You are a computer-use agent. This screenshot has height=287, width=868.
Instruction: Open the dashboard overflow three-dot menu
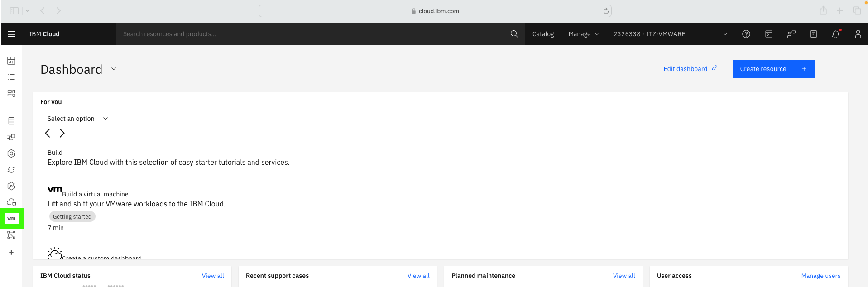[x=839, y=69]
